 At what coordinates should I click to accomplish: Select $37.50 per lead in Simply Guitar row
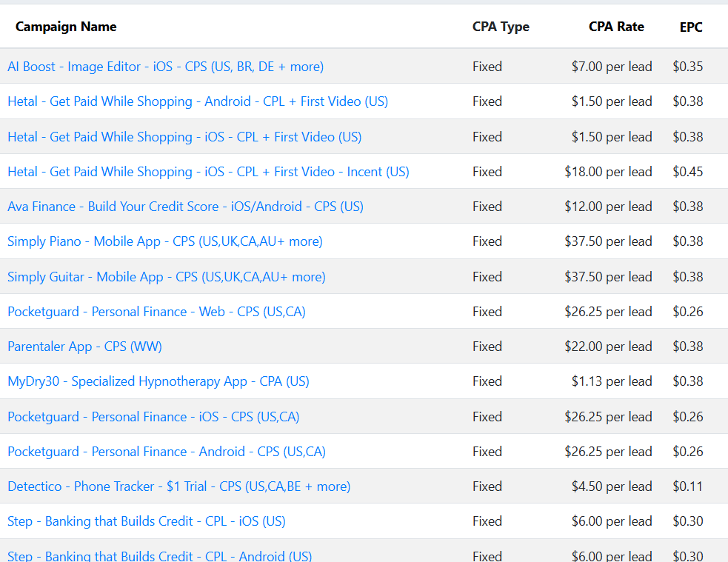[608, 277]
